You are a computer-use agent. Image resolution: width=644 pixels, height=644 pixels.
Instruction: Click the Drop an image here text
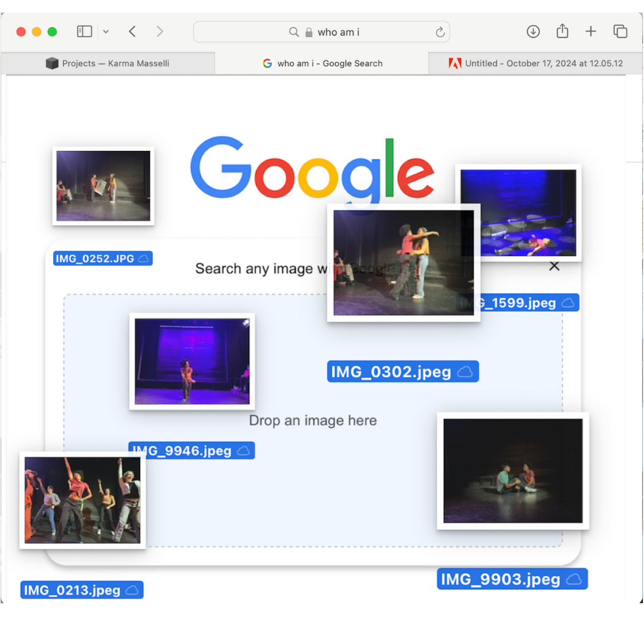312,420
